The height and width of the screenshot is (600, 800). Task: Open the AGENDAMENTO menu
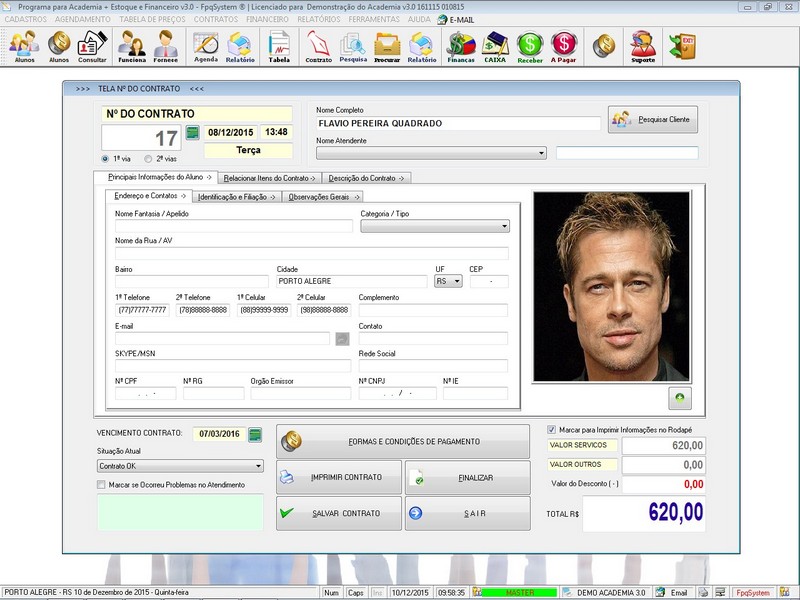[x=83, y=19]
